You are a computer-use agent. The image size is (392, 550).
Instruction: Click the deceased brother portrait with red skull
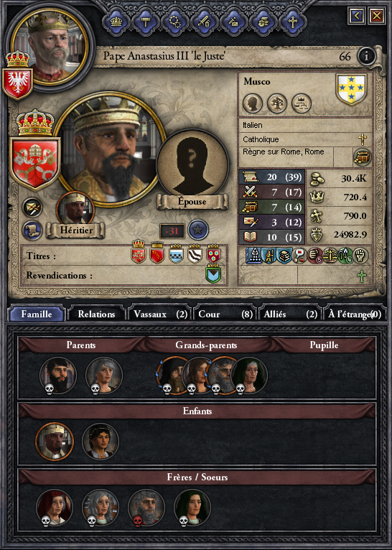pyautogui.click(x=146, y=508)
